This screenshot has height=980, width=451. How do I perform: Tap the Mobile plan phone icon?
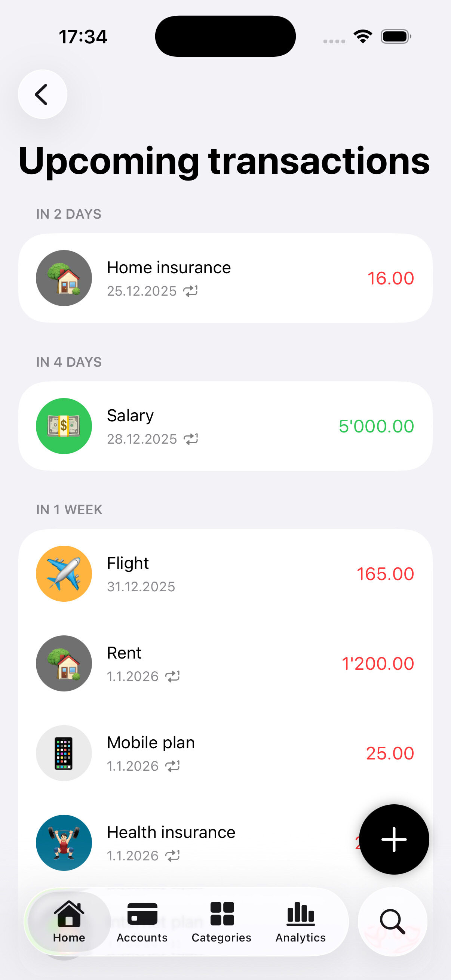point(64,753)
